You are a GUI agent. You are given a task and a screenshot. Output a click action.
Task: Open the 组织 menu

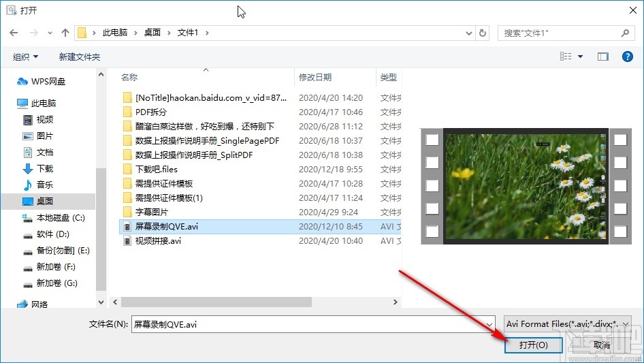point(25,57)
